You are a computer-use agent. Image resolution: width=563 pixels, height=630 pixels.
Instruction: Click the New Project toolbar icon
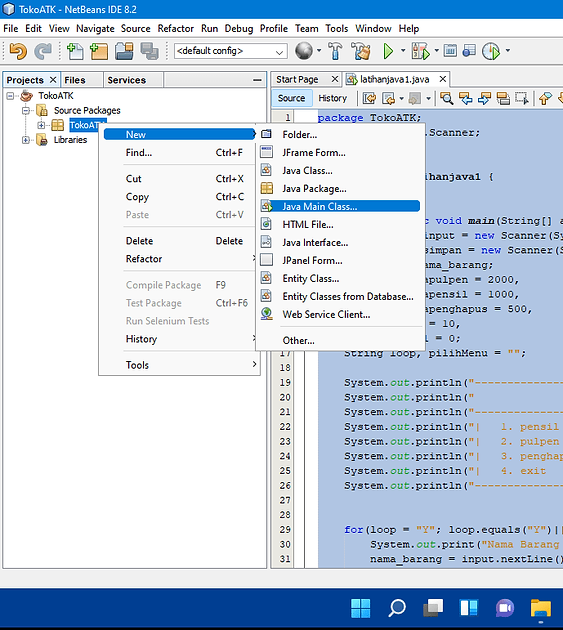coord(99,51)
